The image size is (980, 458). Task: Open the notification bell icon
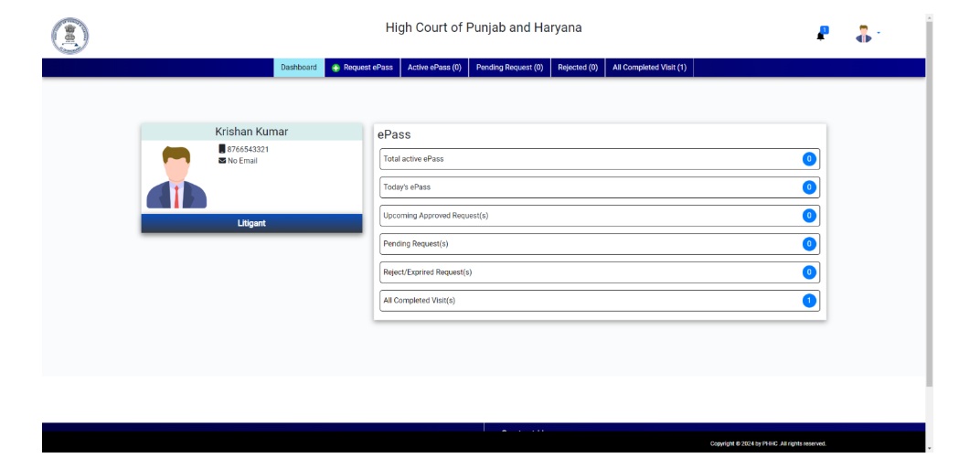point(821,35)
